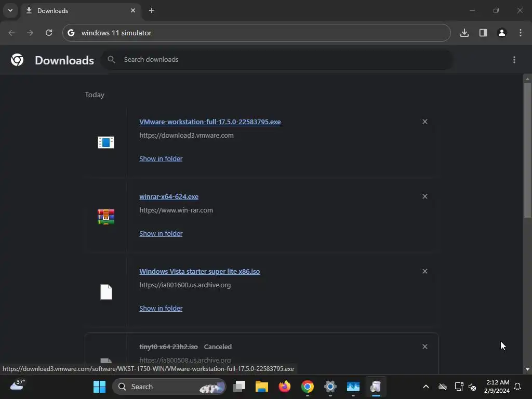The width and height of the screenshot is (532, 399).
Task: Reload the page
Action: pos(49,33)
